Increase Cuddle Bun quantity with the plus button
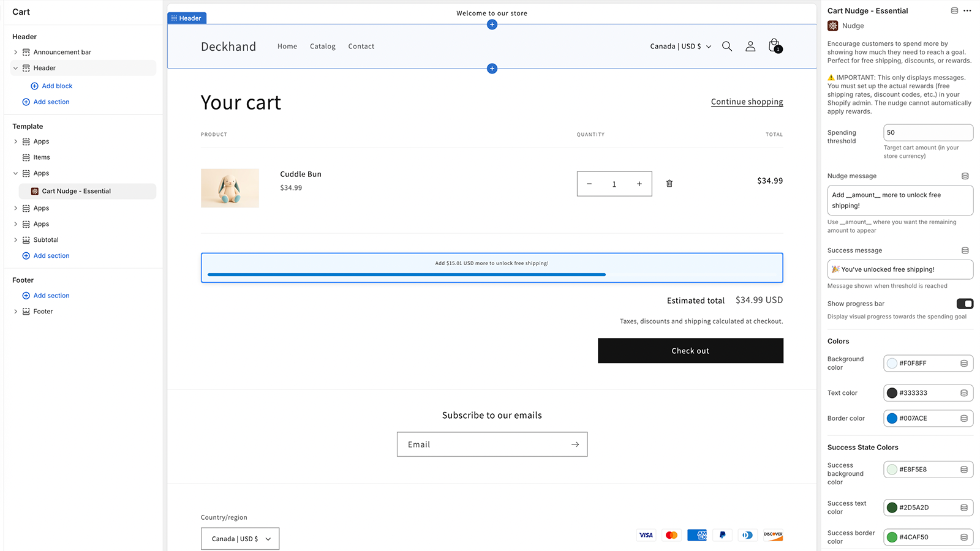This screenshot has height=551, width=980. [x=639, y=184]
